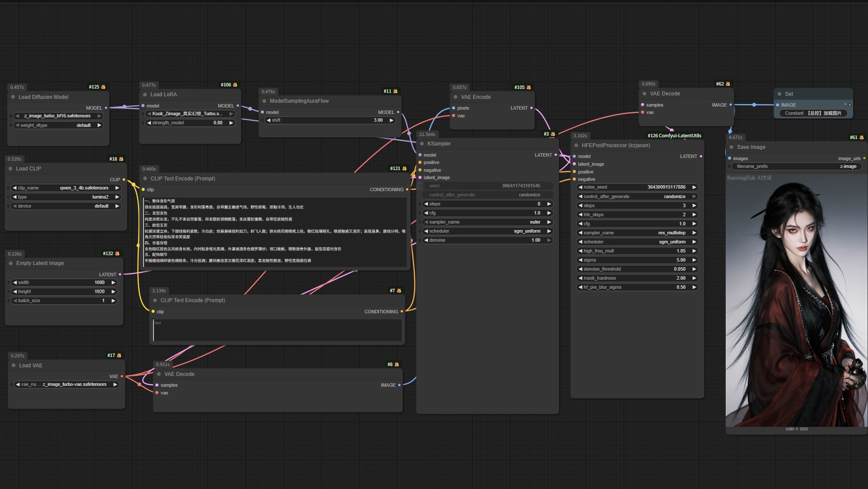Decrease Empty Latent Image width with left arrow
This screenshot has width=868, height=489.
(x=15, y=282)
